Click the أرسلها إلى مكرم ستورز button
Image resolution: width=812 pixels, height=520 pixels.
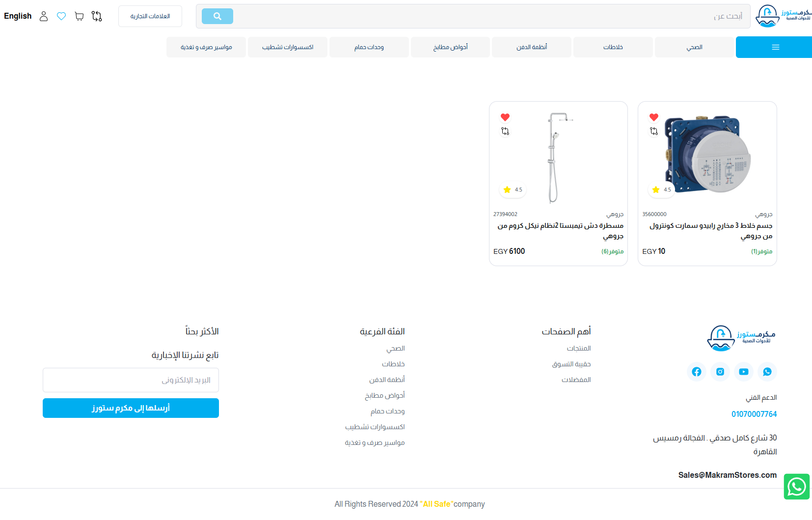(x=131, y=408)
